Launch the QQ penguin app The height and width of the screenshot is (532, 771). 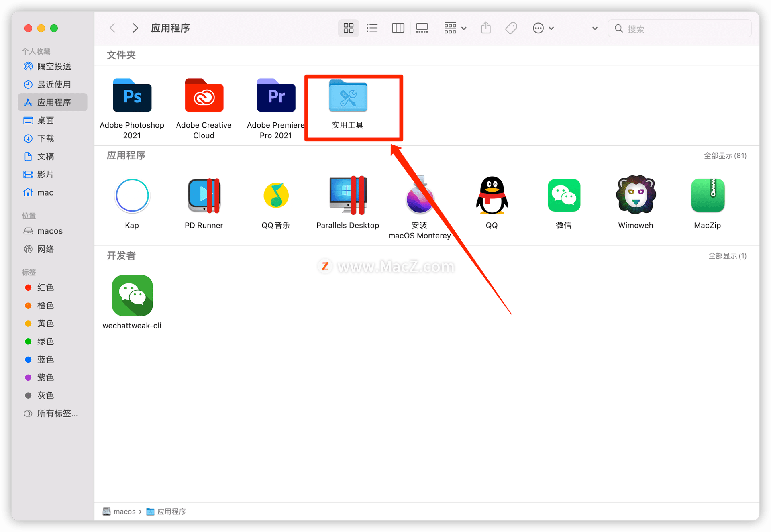click(492, 196)
